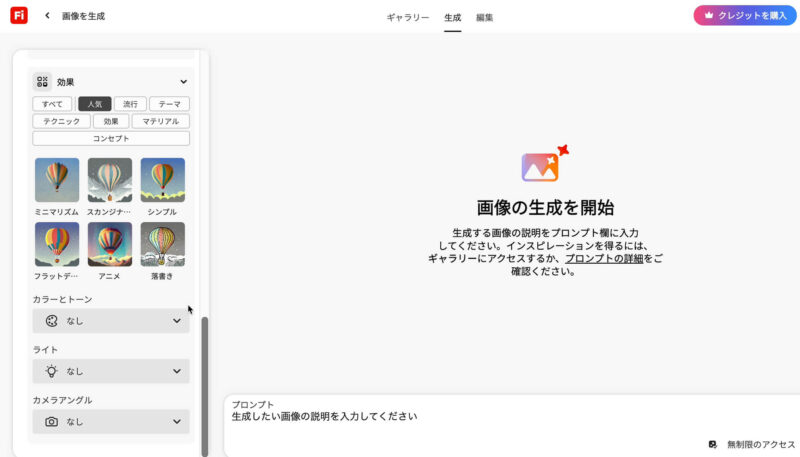Screen dimensions: 800x457
Task: Select the 効果 filter chip
Action: click(111, 121)
